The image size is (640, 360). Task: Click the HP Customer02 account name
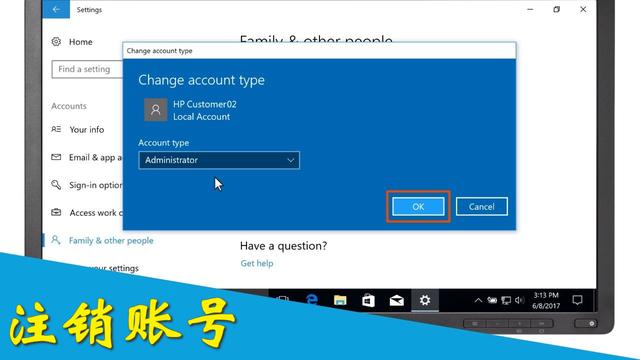(205, 104)
